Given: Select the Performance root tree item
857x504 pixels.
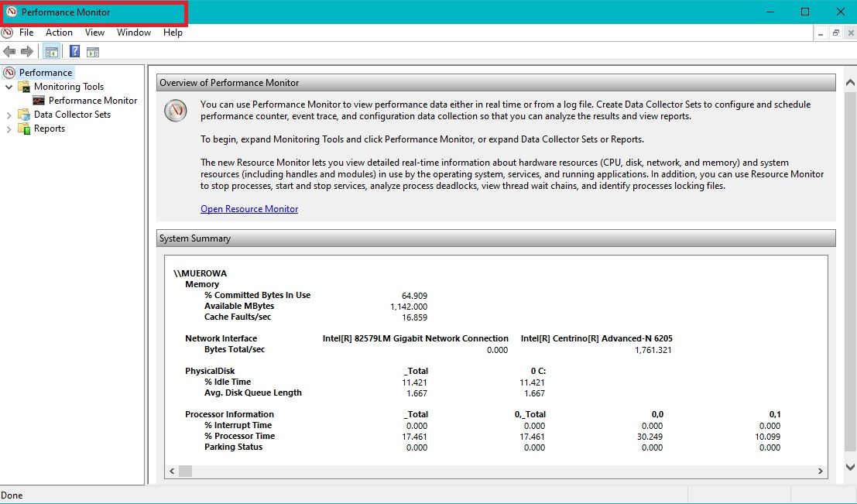Looking at the screenshot, I should tap(46, 72).
